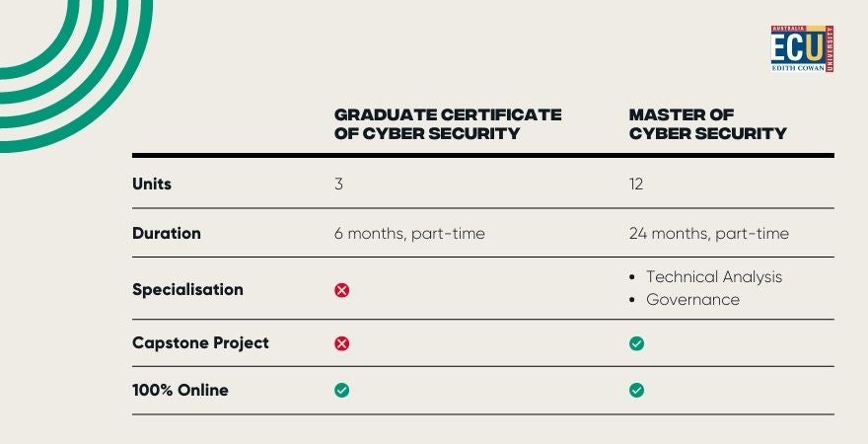Click the red cross in Capstone Project row

coord(342,343)
